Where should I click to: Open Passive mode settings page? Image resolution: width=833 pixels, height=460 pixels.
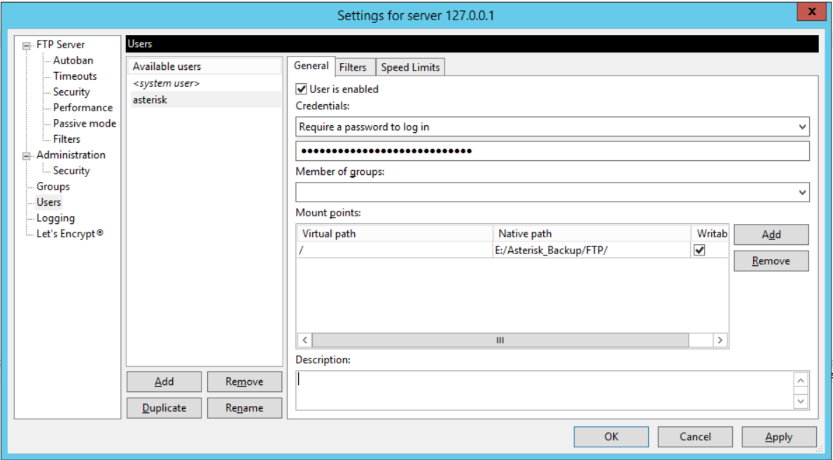[x=84, y=124]
